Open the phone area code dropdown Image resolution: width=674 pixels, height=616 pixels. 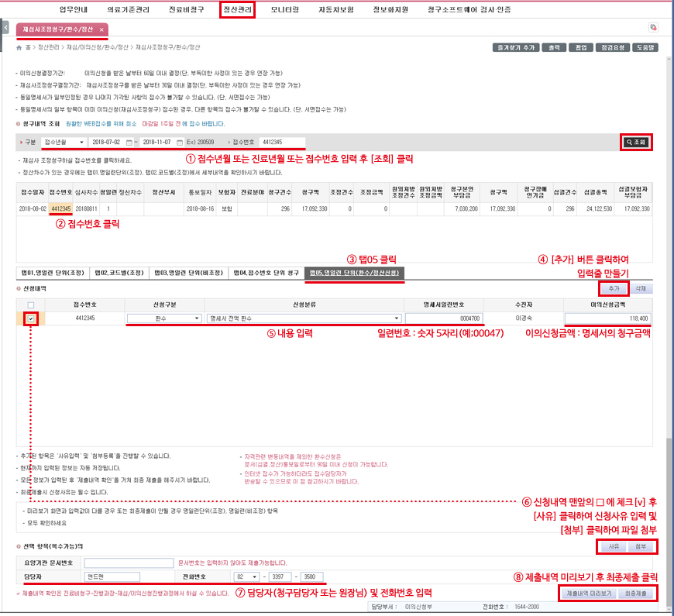click(252, 576)
